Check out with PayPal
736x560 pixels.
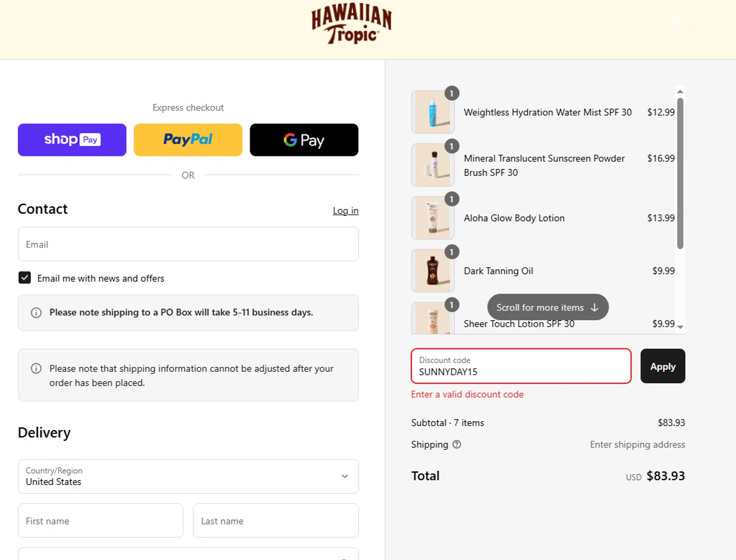coord(188,140)
